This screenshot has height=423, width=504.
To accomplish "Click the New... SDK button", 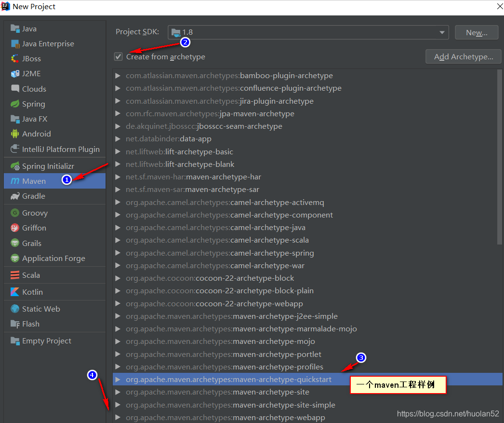I will 477,32.
